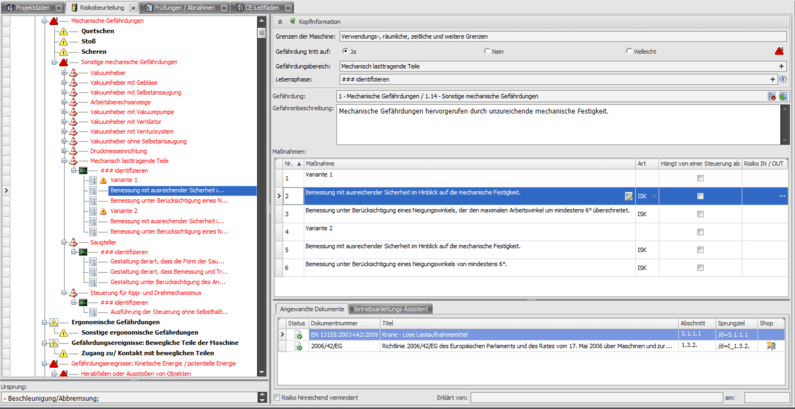
Task: Click the orange warning icon beside Variante 2
Action: (x=103, y=211)
